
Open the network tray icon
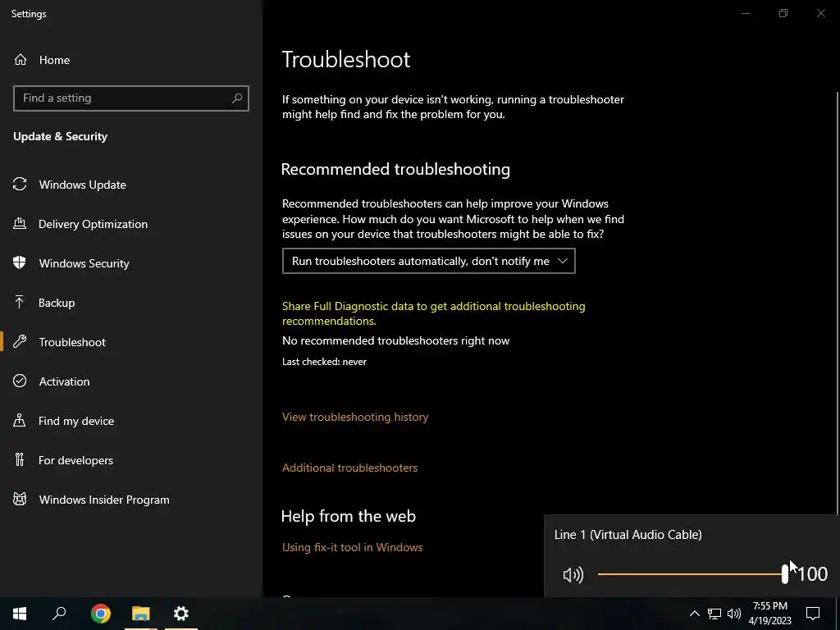pyautogui.click(x=714, y=614)
